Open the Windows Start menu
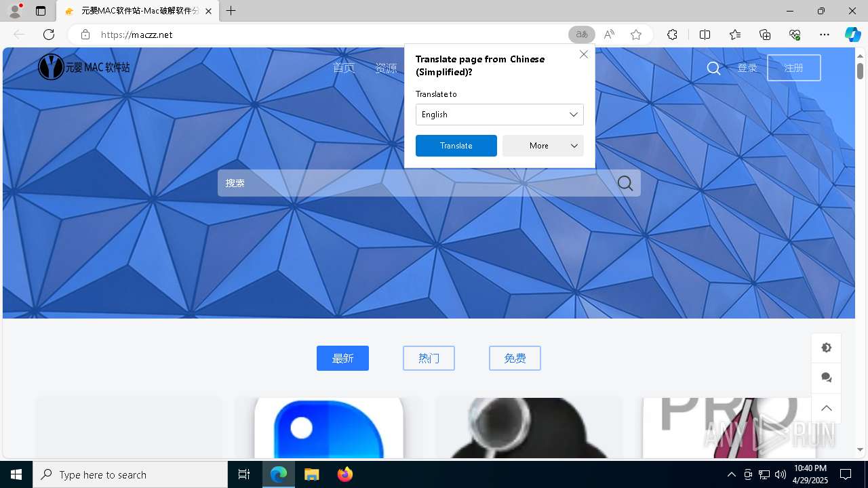868x488 pixels. click(16, 474)
